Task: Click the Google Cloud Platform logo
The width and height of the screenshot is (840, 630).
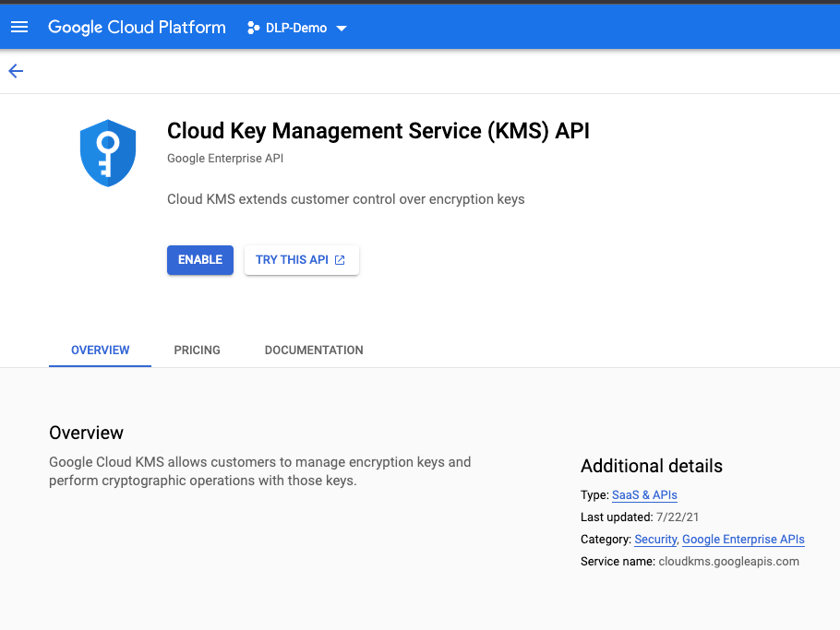Action: (x=137, y=27)
